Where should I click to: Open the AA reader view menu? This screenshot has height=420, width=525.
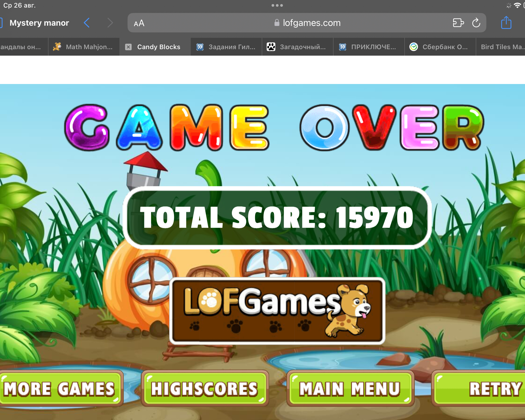click(139, 23)
